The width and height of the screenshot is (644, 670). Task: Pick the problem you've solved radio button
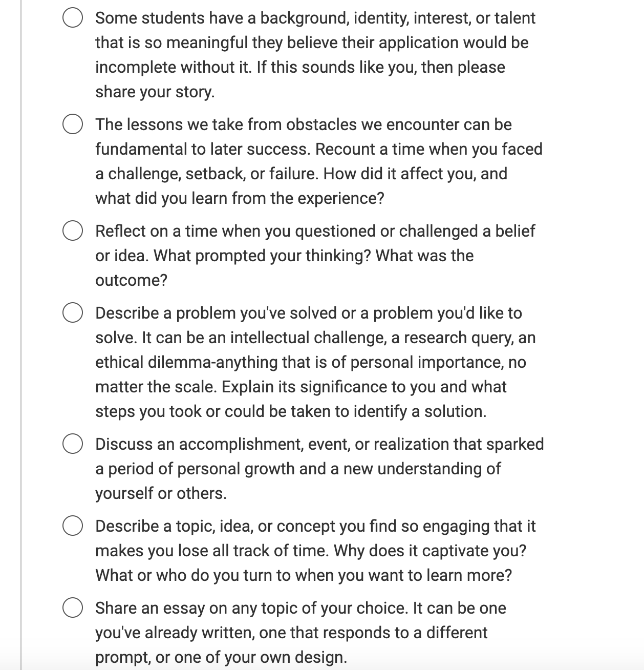point(73,313)
